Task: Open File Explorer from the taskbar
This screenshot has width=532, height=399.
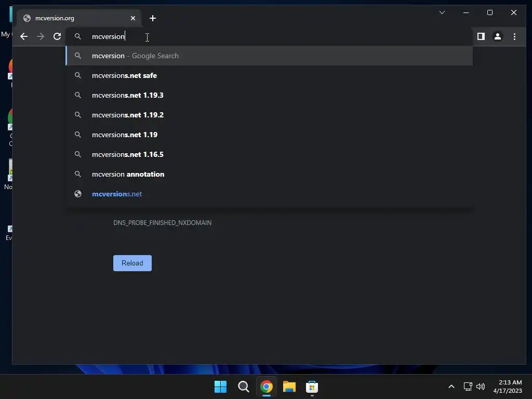Action: coord(289,387)
